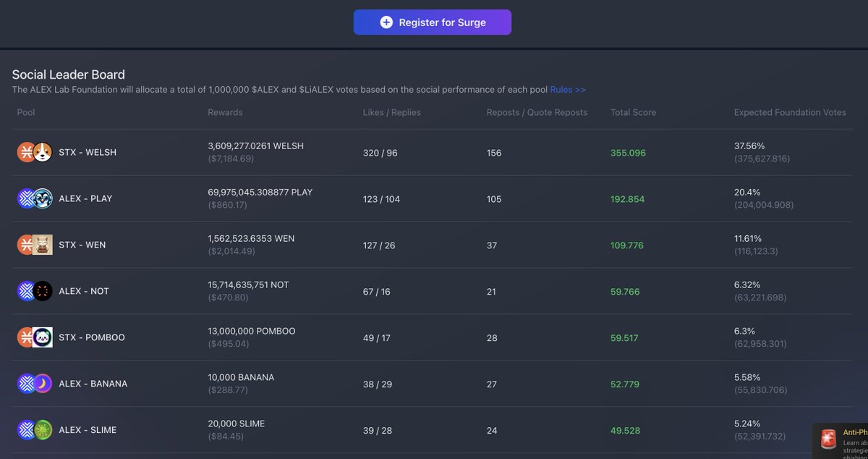Viewport: 868px width, 459px height.
Task: Click the 67 / 16 likes and replies cell
Action: pos(377,292)
